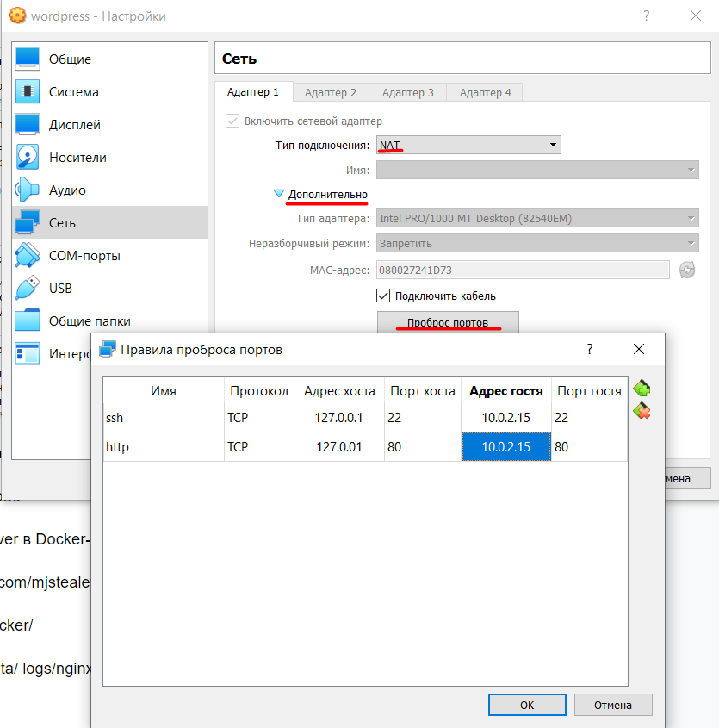Open the Общие settings category
Screen dimensions: 719x728
coord(109,59)
